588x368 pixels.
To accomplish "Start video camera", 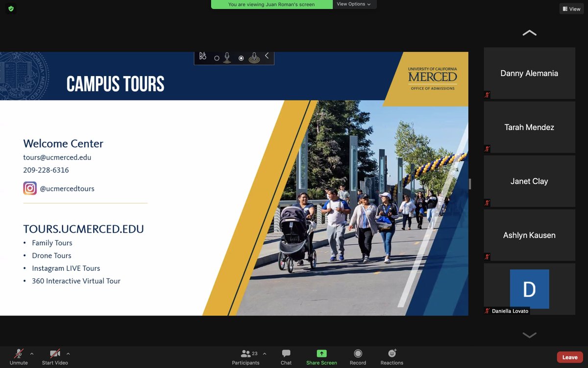I will point(55,357).
